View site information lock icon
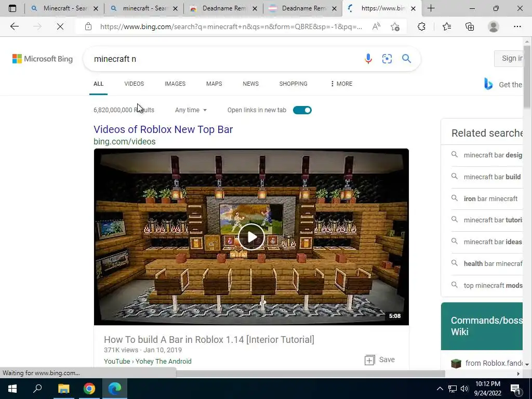532x399 pixels. coord(88,26)
